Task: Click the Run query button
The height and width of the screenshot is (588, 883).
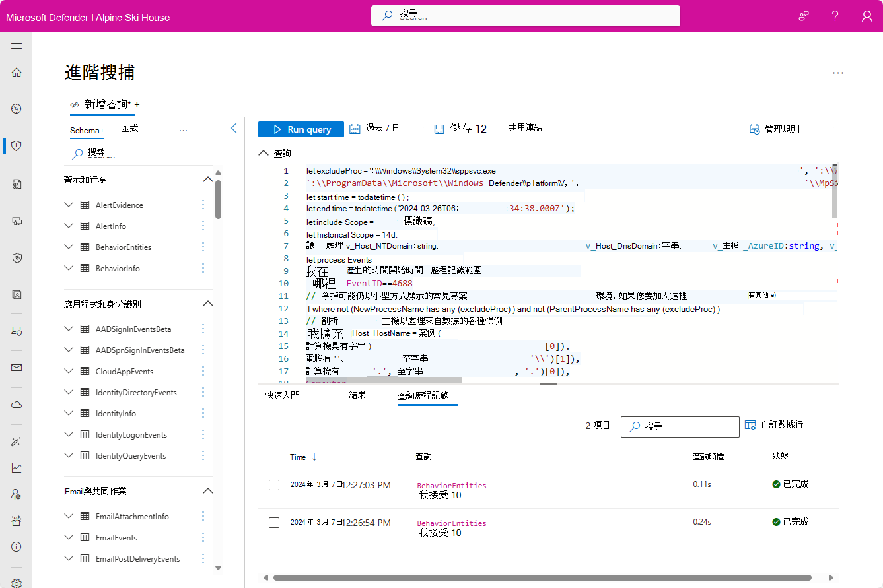Action: (x=301, y=129)
